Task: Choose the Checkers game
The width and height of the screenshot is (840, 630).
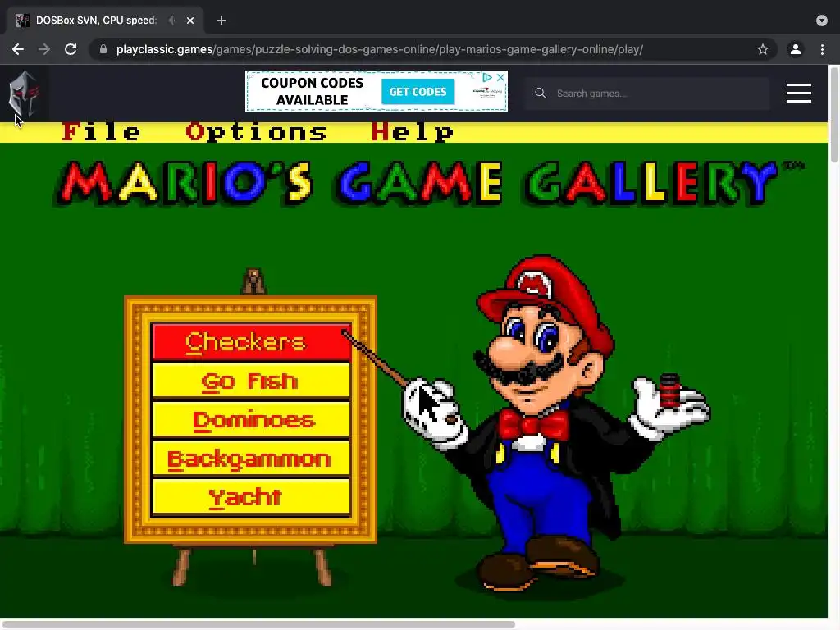Action: pos(251,342)
